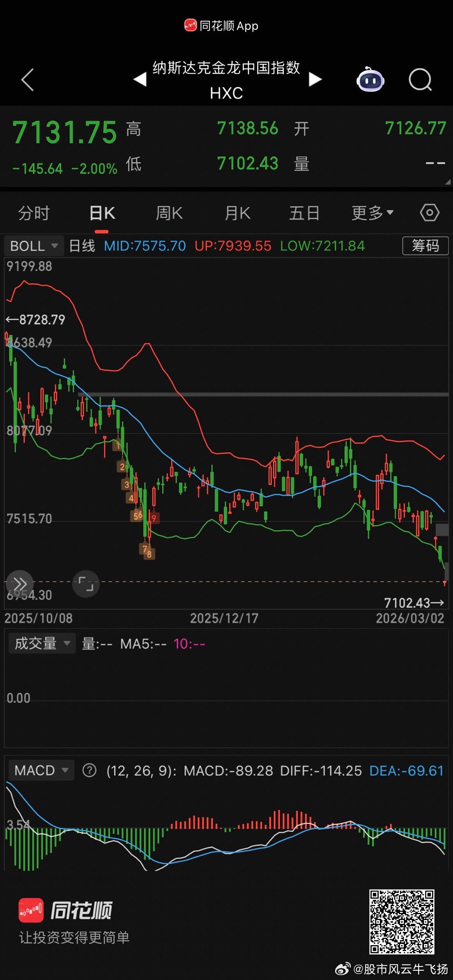Screen dimensions: 453x980
Task: Open the 成交量 indicator dropdown
Action: point(42,643)
